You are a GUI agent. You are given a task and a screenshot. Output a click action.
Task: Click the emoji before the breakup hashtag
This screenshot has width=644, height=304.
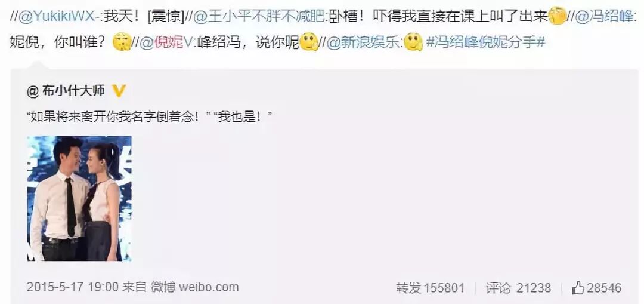tap(413, 42)
